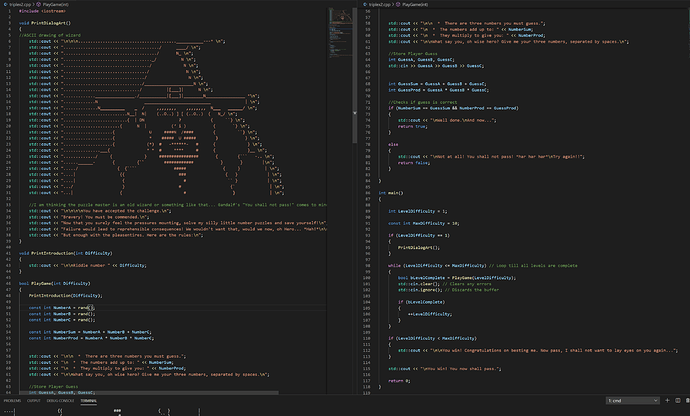
Task: Click the minimap preview in the left editor
Action: 341,33
